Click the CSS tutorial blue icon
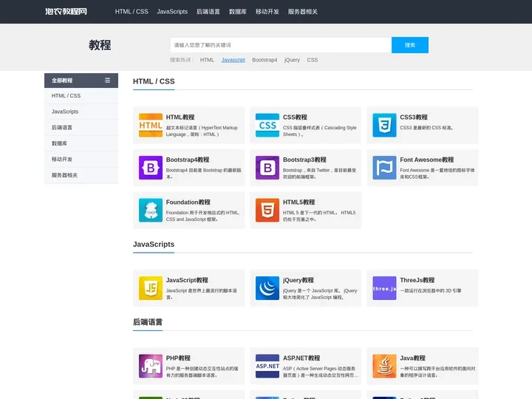 [x=267, y=125]
